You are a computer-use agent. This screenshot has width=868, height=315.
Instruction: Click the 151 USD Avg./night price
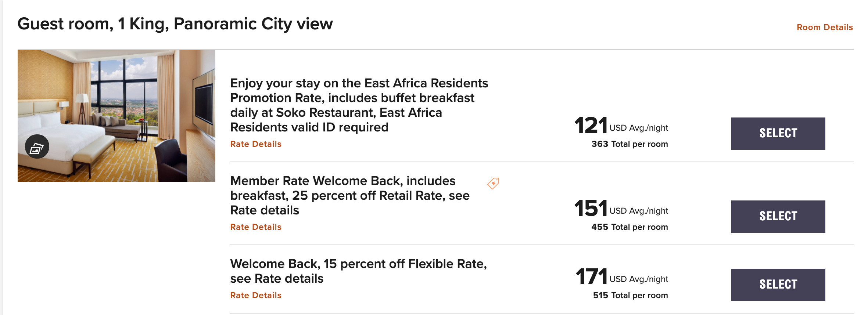tap(621, 209)
